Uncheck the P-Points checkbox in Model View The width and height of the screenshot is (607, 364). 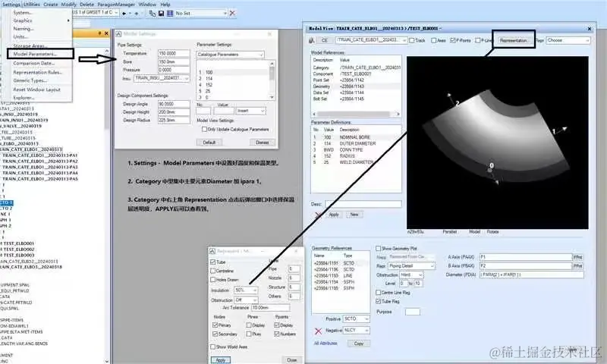pyautogui.click(x=452, y=40)
